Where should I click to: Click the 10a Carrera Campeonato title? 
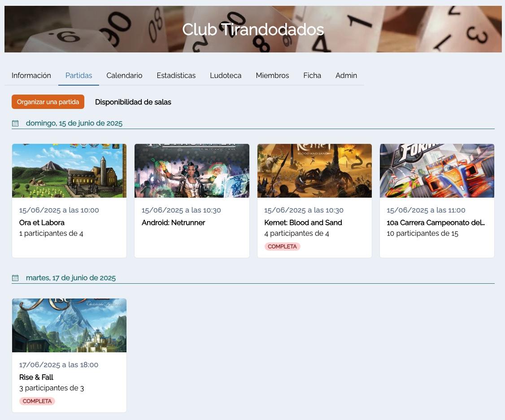pos(435,223)
